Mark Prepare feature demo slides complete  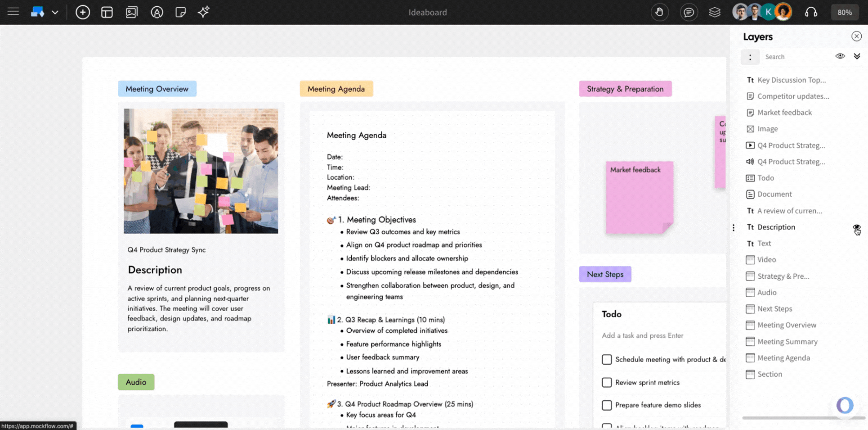pos(607,405)
